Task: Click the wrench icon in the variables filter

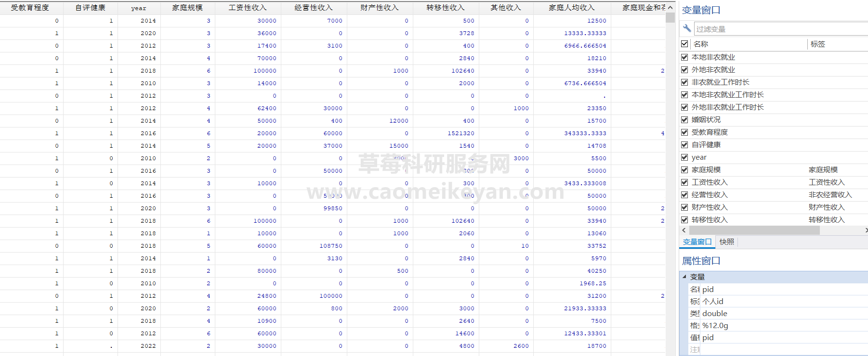Action: click(x=687, y=29)
